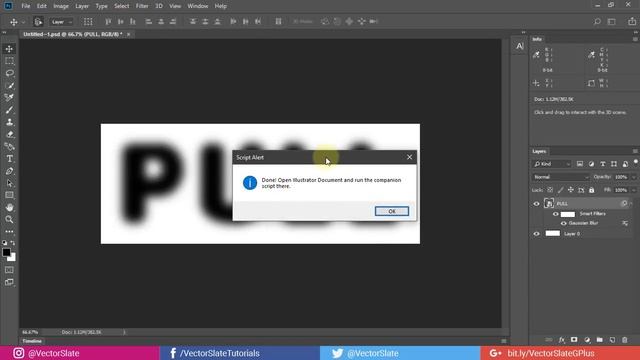Select the Eraser tool
The width and height of the screenshot is (640, 360).
[9, 134]
